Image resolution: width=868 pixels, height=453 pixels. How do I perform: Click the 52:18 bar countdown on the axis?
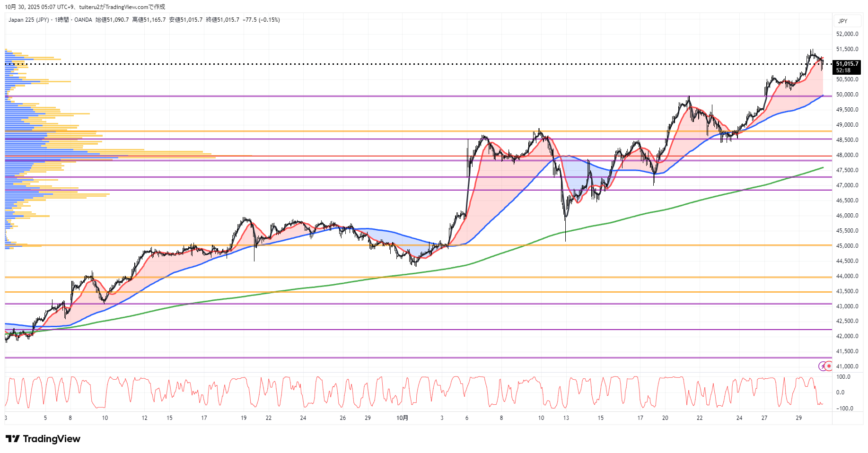(x=843, y=70)
